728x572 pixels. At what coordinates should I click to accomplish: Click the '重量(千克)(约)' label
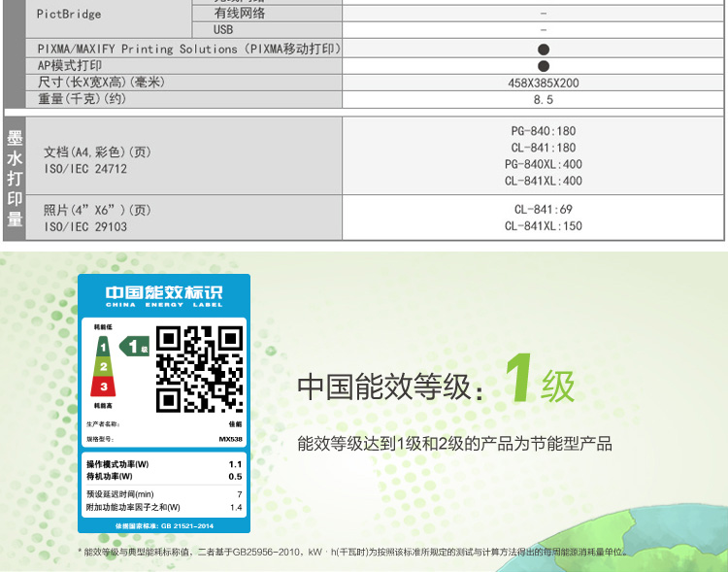point(82,99)
